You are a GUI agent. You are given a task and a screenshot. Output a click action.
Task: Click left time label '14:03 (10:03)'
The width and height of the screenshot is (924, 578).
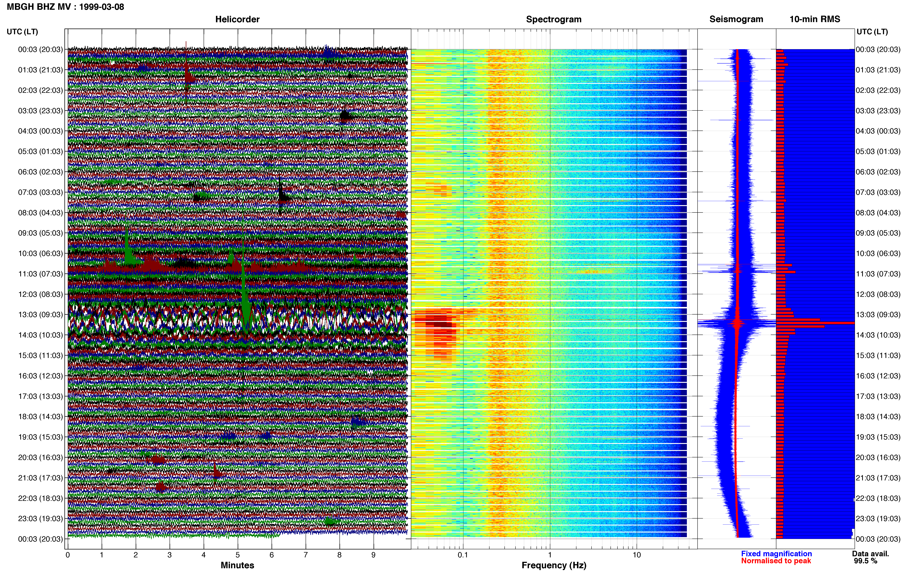point(40,335)
